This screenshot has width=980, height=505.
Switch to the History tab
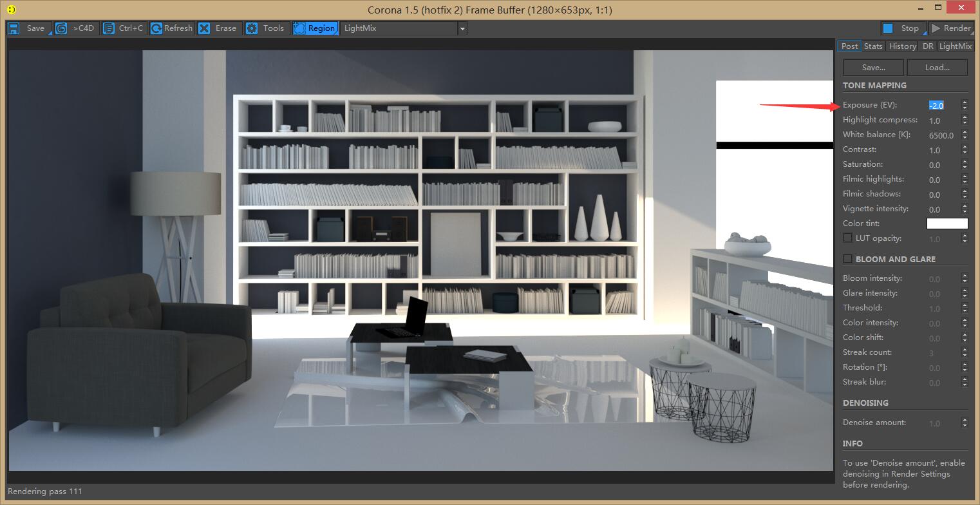pos(902,46)
